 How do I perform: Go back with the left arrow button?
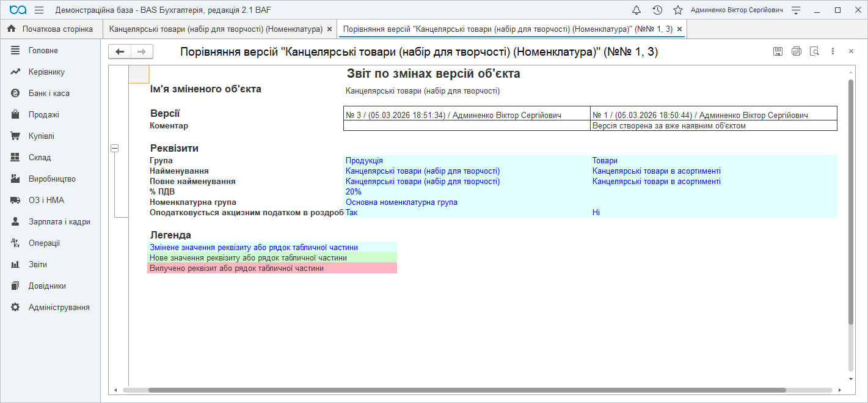point(120,52)
